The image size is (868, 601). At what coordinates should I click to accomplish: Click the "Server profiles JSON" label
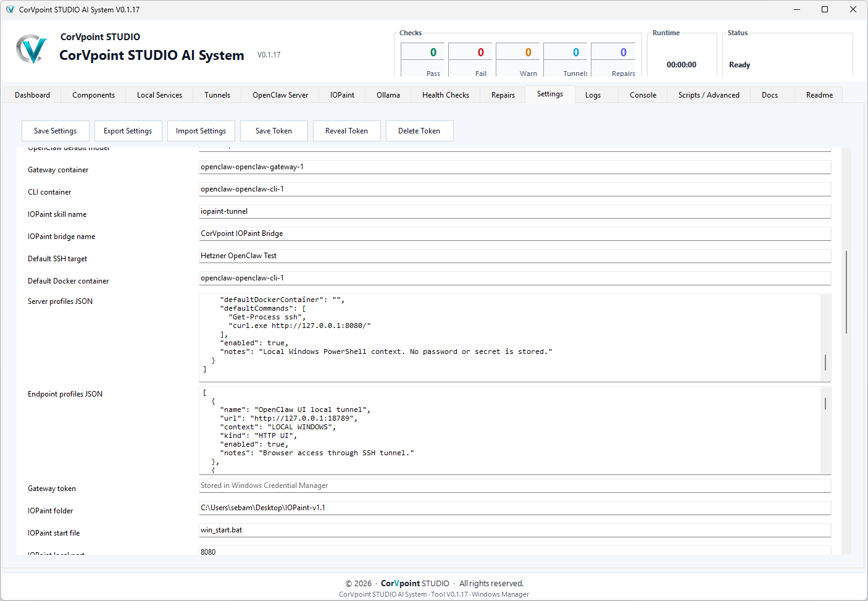(60, 301)
